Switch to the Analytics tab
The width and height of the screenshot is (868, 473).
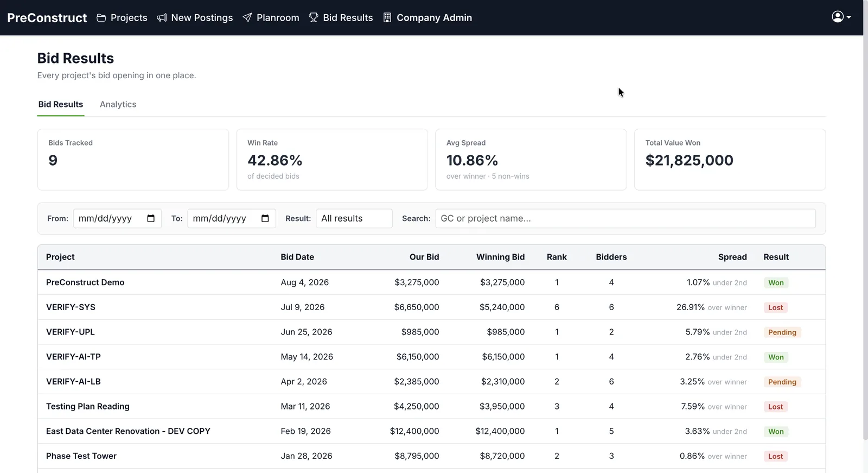coord(118,104)
